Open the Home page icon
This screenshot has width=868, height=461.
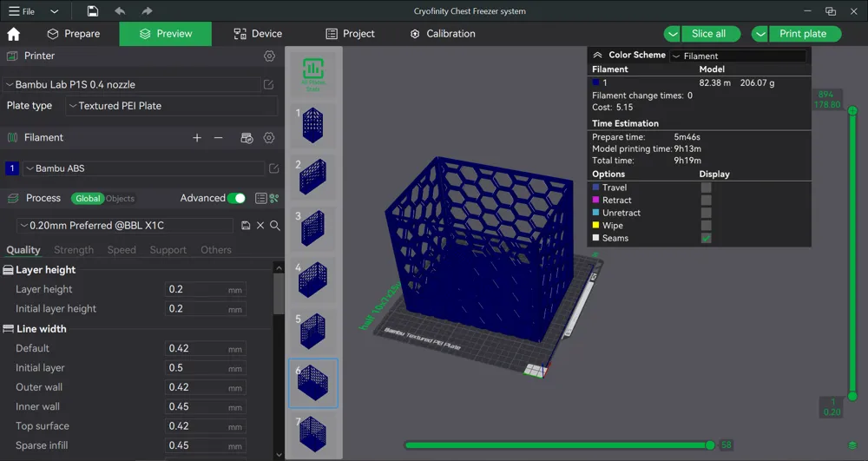(13, 34)
